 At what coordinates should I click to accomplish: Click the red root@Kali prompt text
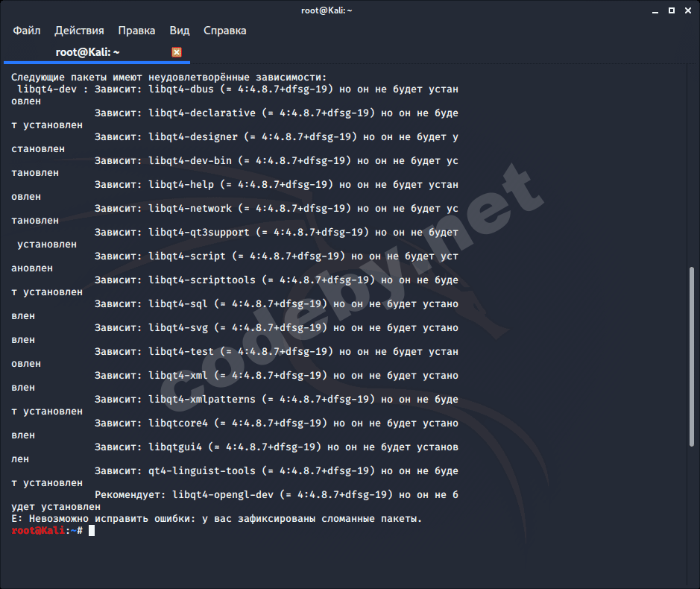(38, 531)
